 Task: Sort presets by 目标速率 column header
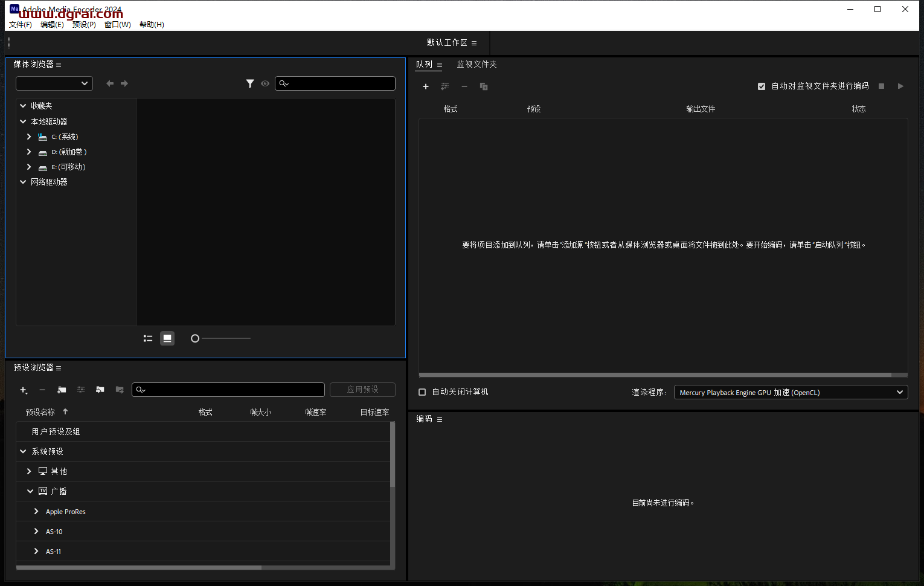pyautogui.click(x=374, y=412)
